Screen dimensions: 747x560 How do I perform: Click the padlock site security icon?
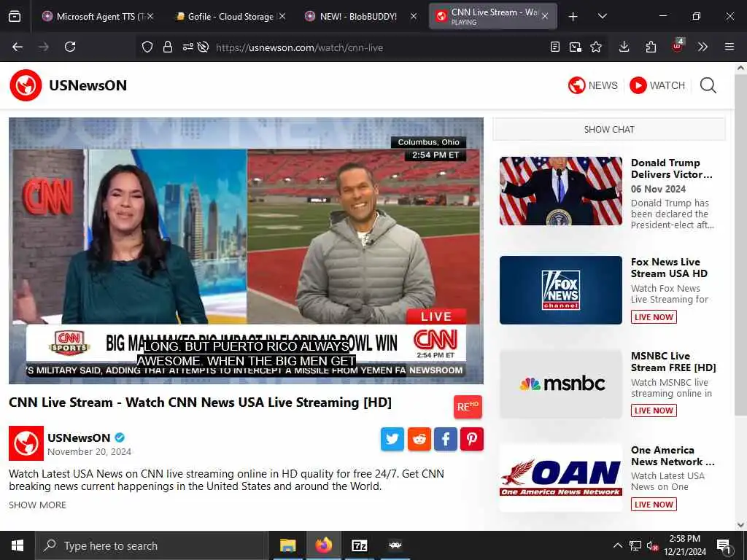click(168, 47)
